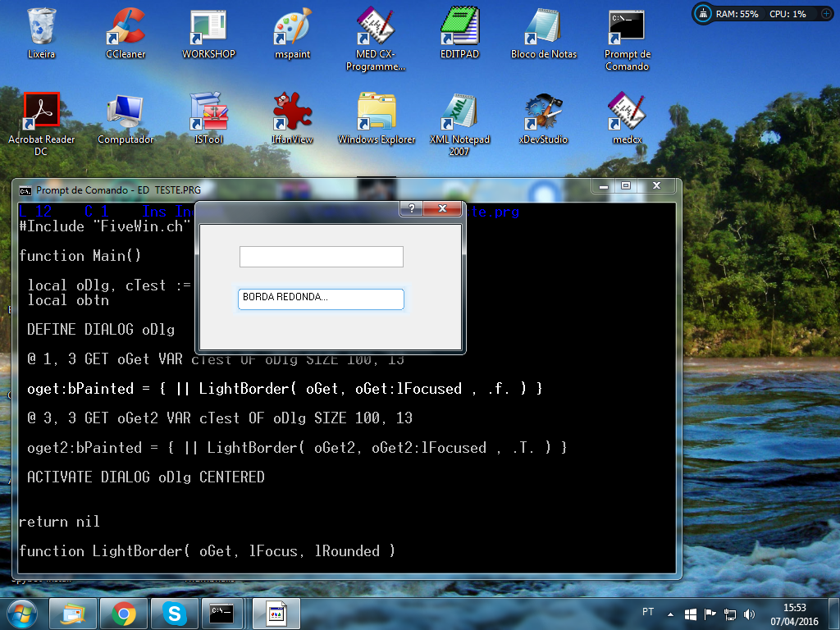This screenshot has height=630, width=840.
Task: Click the dialog's help question mark button
Action: [x=411, y=209]
